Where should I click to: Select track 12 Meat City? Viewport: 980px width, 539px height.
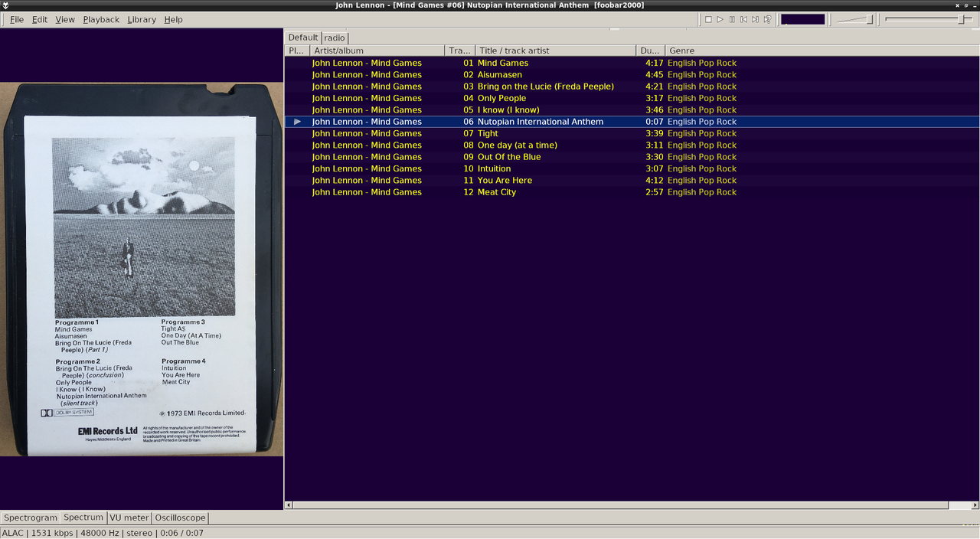coord(632,192)
